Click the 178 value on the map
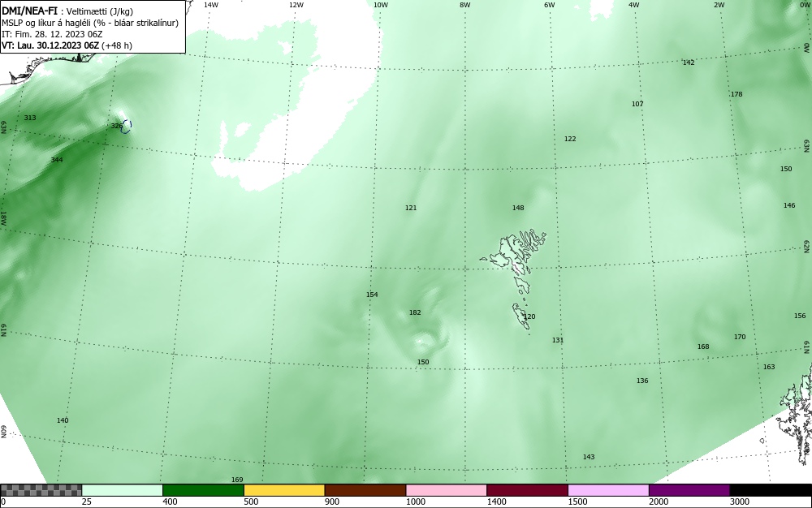This screenshot has width=812, height=508. pyautogui.click(x=736, y=94)
